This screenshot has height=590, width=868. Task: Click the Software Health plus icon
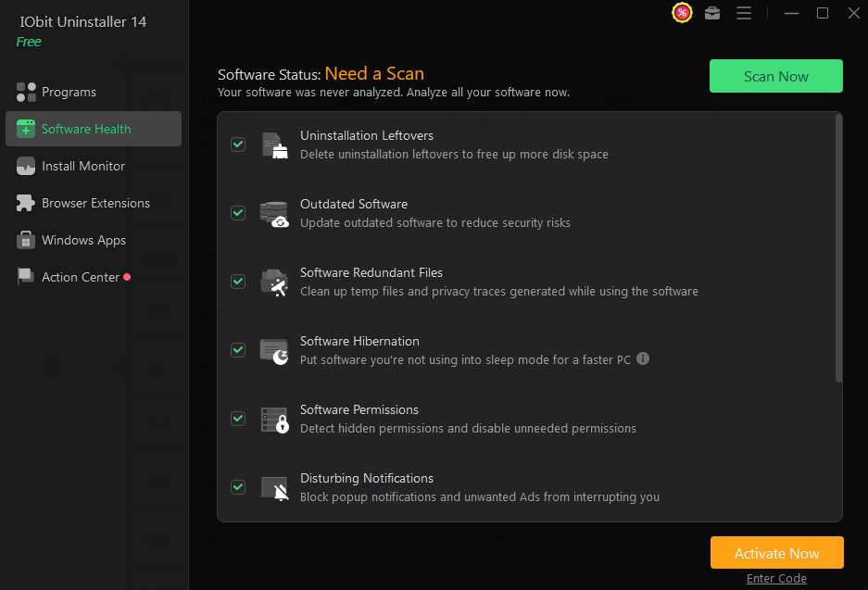26,129
